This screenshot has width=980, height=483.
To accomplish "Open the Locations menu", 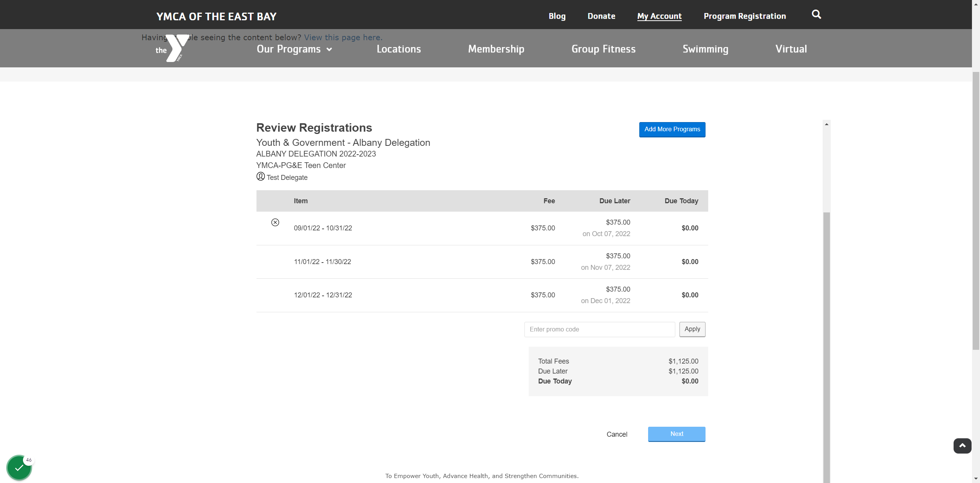I will (399, 49).
